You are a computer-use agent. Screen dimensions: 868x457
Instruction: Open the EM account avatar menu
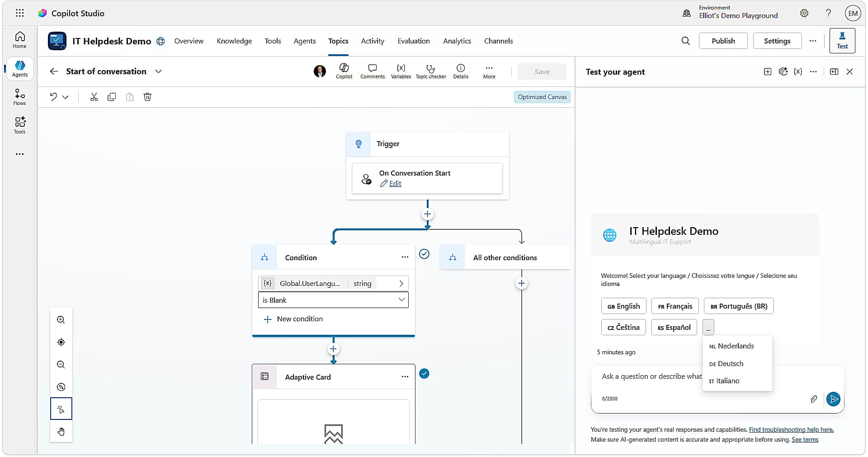tap(853, 13)
